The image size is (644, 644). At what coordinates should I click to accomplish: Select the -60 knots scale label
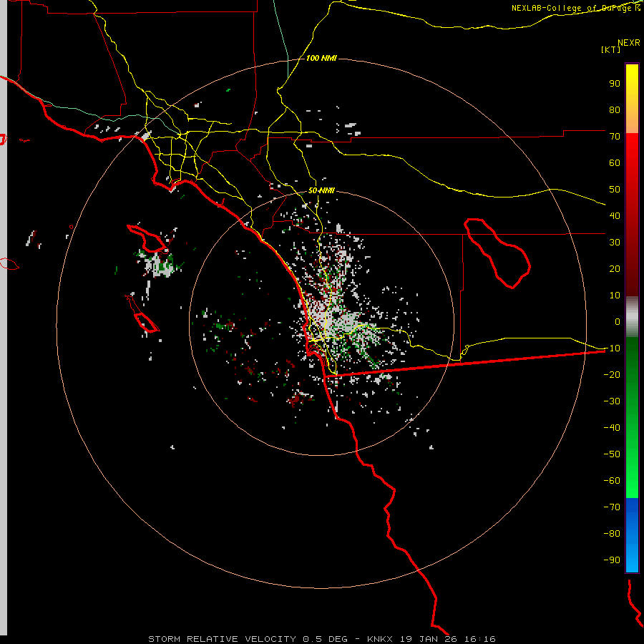click(612, 481)
